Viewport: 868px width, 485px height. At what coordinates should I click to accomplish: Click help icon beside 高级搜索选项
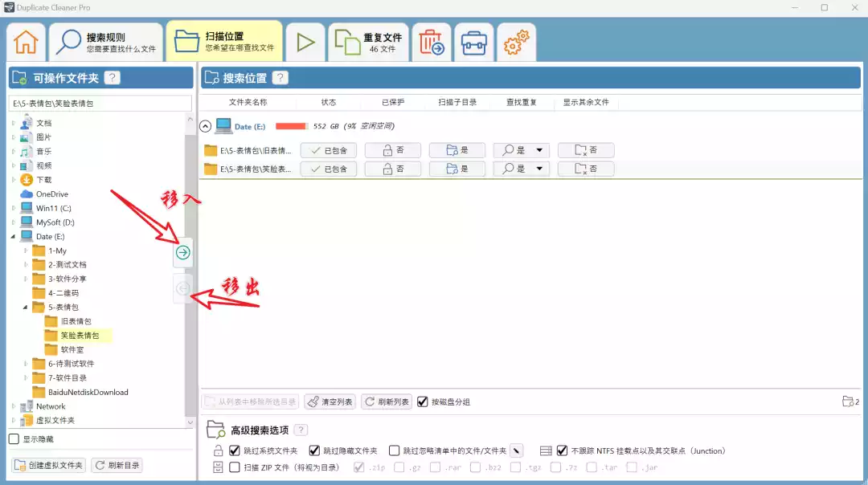(x=301, y=430)
